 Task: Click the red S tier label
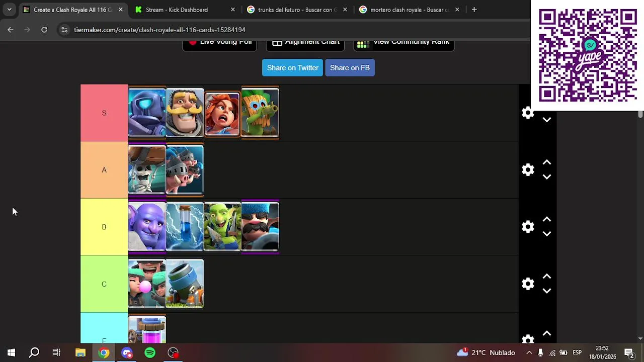[104, 113]
